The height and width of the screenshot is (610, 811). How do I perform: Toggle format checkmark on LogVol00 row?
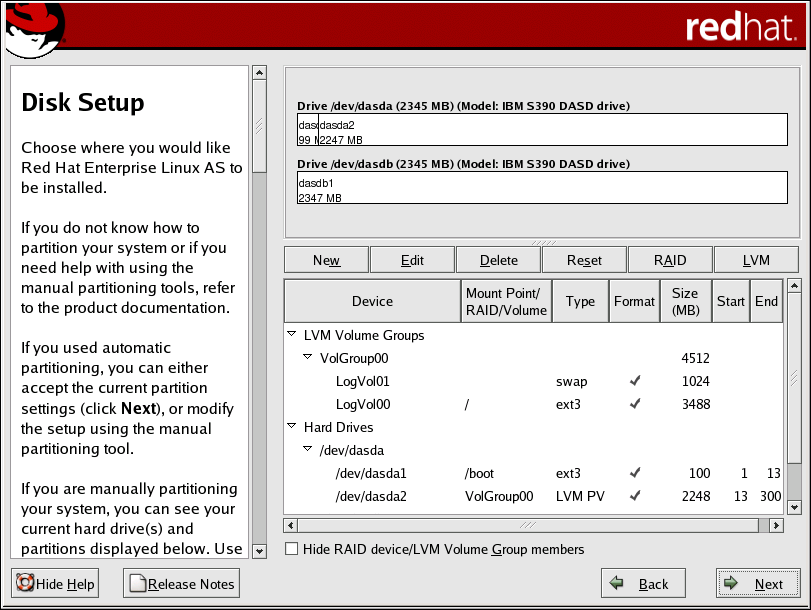point(634,404)
